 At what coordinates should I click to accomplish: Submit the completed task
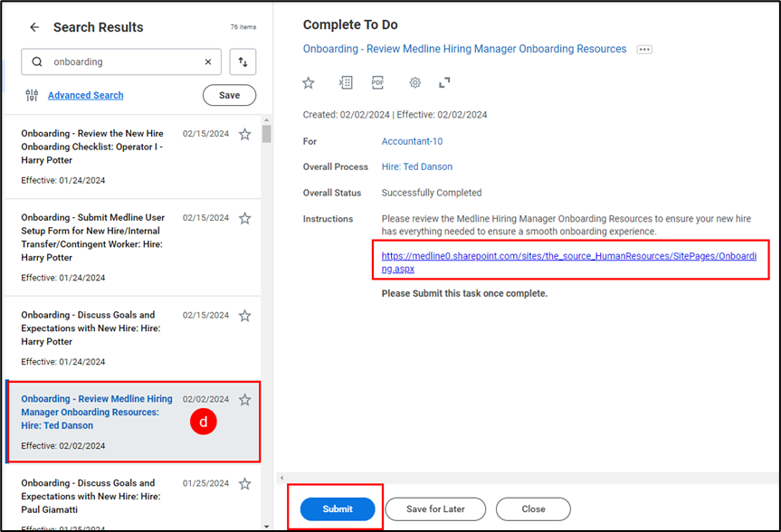pos(337,508)
